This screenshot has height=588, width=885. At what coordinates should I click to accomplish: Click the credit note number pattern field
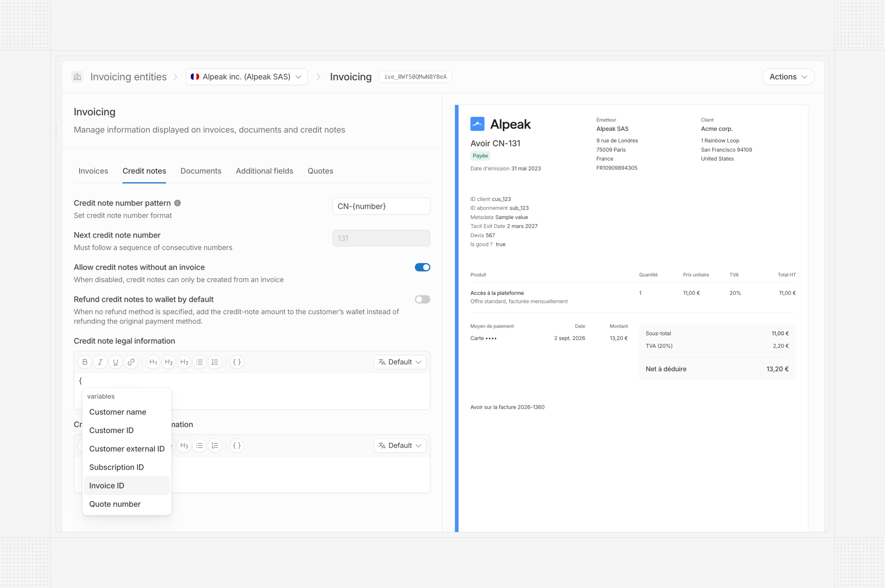(x=381, y=206)
